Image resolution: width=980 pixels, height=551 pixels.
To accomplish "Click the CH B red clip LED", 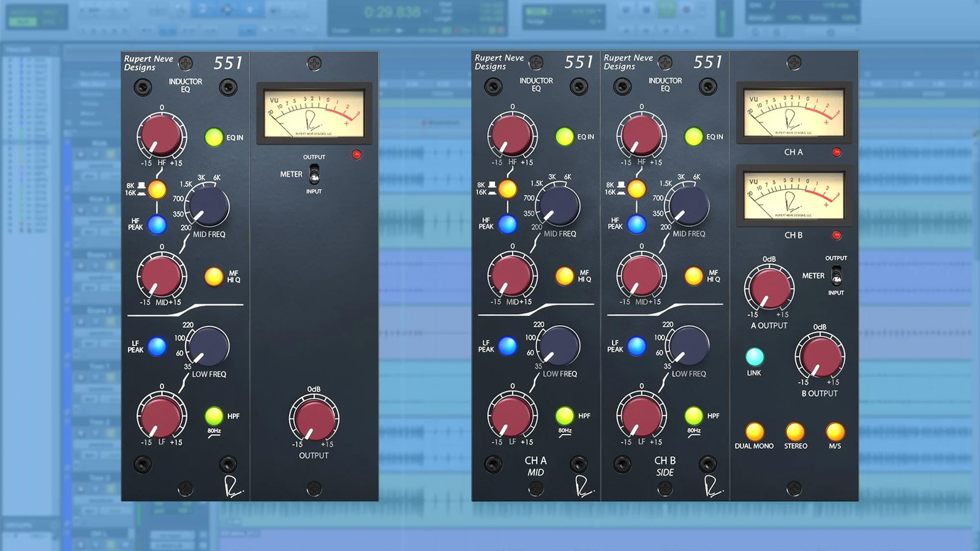I will [836, 235].
